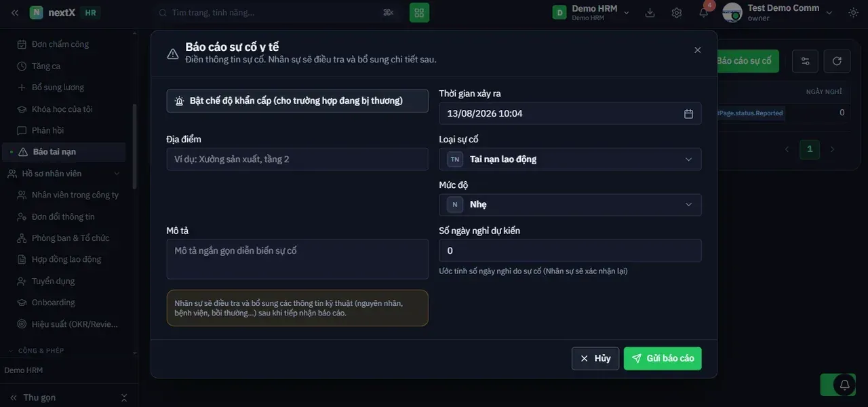Open the calendar picker in Thời gian xảy ra

coord(688,114)
